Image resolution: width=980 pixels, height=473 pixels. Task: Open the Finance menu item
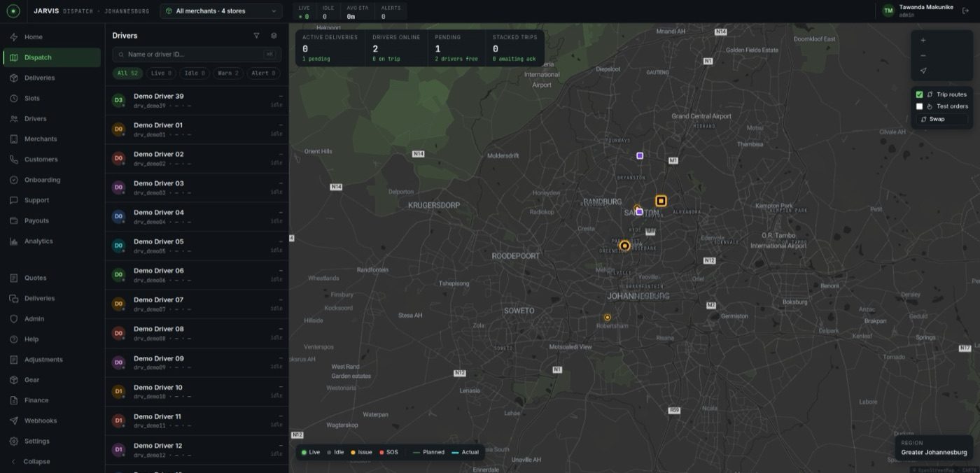tap(52, 400)
